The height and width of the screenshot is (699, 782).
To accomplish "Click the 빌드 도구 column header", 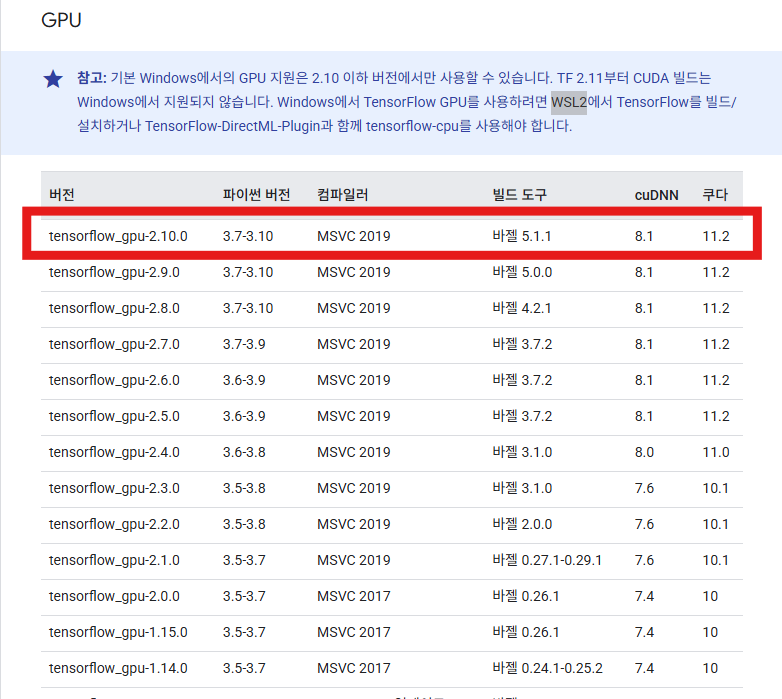I will click(520, 194).
